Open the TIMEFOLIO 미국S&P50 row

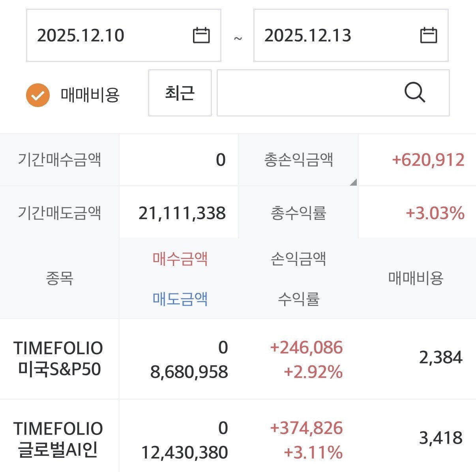pos(238,359)
